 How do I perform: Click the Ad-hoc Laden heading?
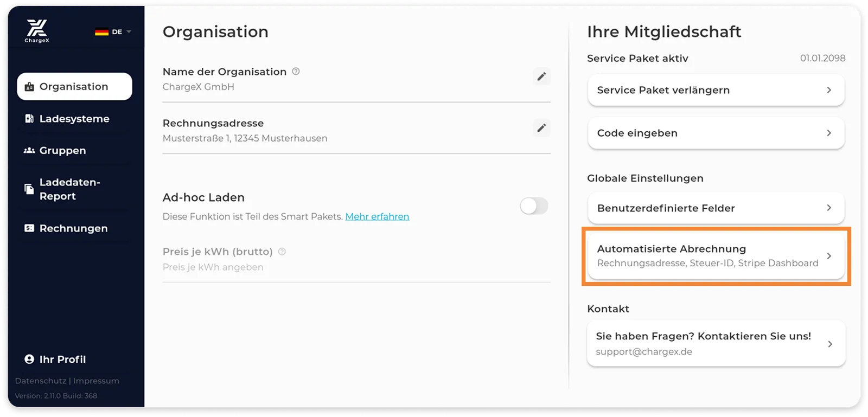point(203,197)
